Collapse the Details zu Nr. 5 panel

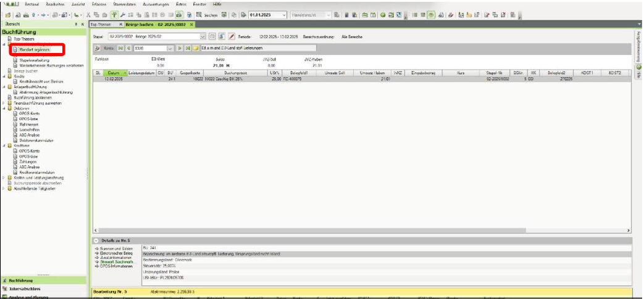pyautogui.click(x=96, y=239)
